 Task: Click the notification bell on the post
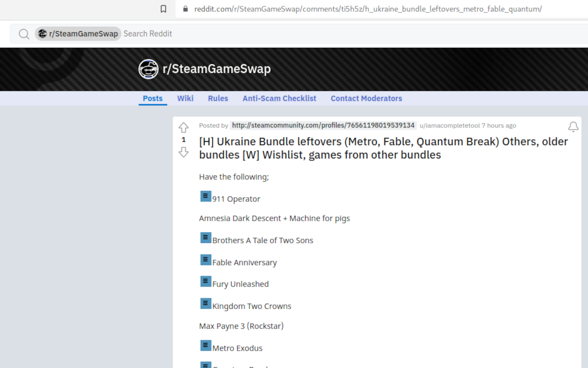[573, 127]
